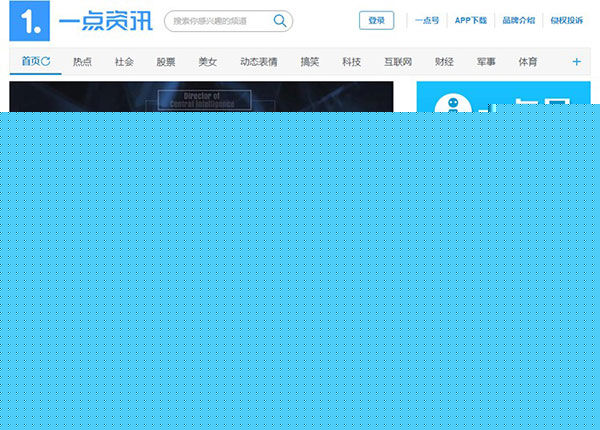Open the 一点号 link
This screenshot has width=600, height=430.
(x=427, y=20)
